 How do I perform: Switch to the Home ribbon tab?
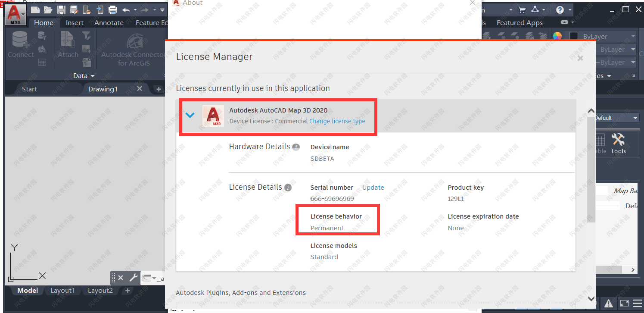coord(44,23)
